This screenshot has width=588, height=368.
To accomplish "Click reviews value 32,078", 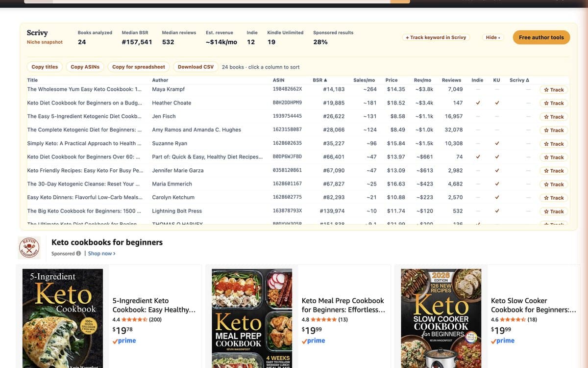I will click(x=454, y=130).
